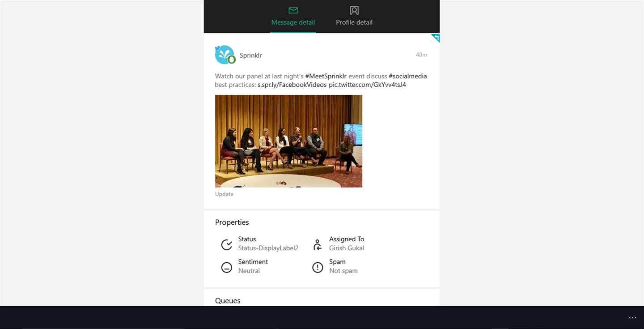Open the #MeetSprinklr hashtag link
Screen dimensions: 644x329
[326, 76]
